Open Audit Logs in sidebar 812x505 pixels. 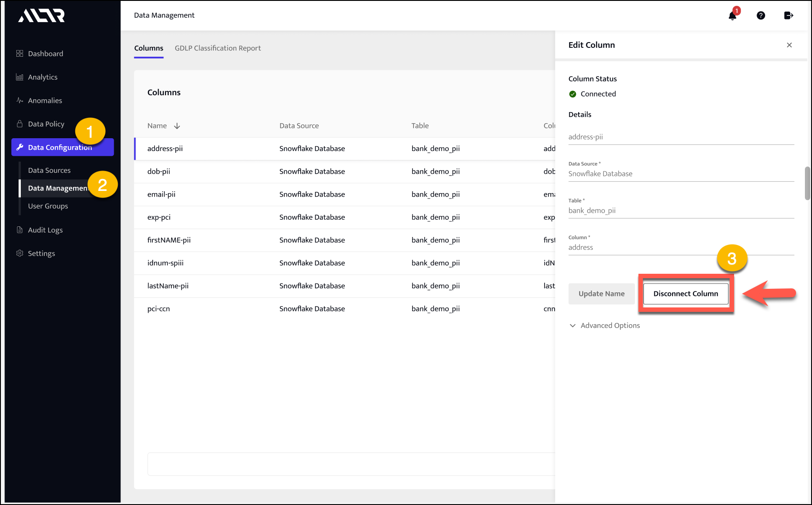(45, 230)
